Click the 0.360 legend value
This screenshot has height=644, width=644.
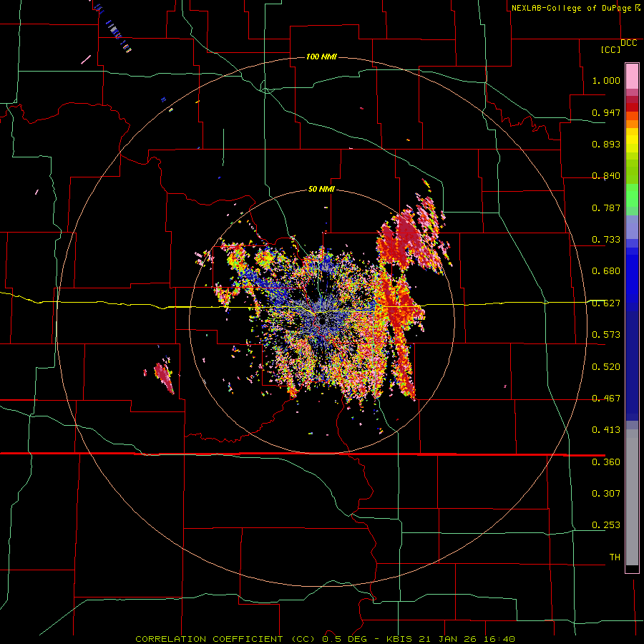coord(606,462)
